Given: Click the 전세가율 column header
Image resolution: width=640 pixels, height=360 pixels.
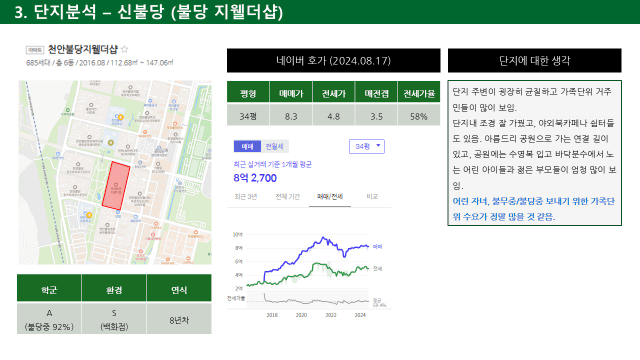Looking at the screenshot, I should tap(419, 93).
